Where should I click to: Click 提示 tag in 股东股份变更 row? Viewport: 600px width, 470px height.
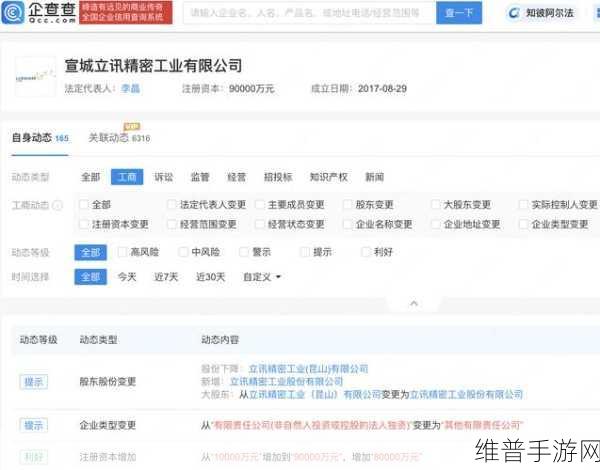(34, 382)
